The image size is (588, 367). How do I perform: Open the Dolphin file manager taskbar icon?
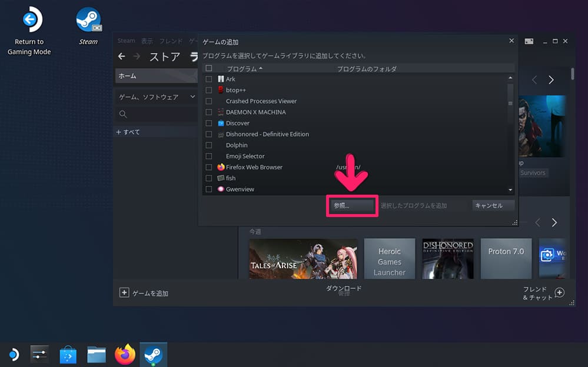coord(97,354)
